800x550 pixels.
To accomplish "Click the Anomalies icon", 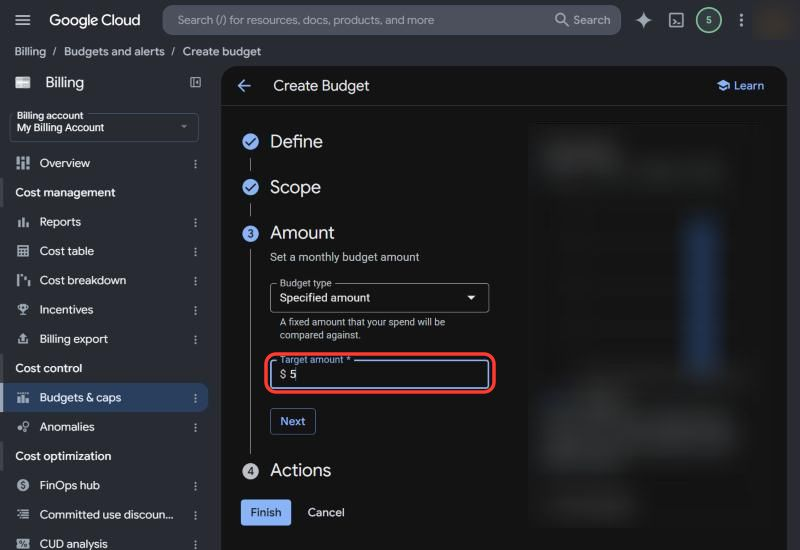I will 23,427.
